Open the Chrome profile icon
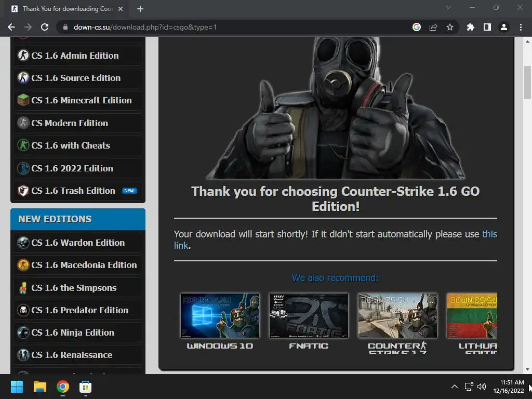 point(504,27)
